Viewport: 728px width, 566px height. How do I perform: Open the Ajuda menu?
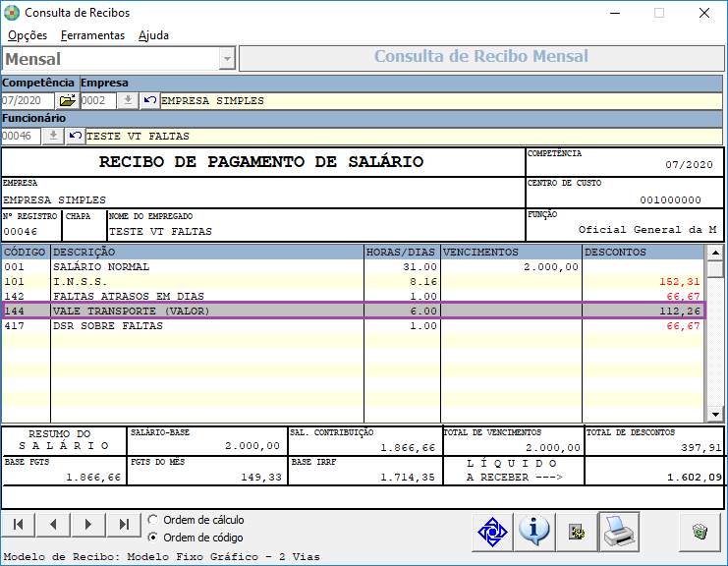pos(153,35)
